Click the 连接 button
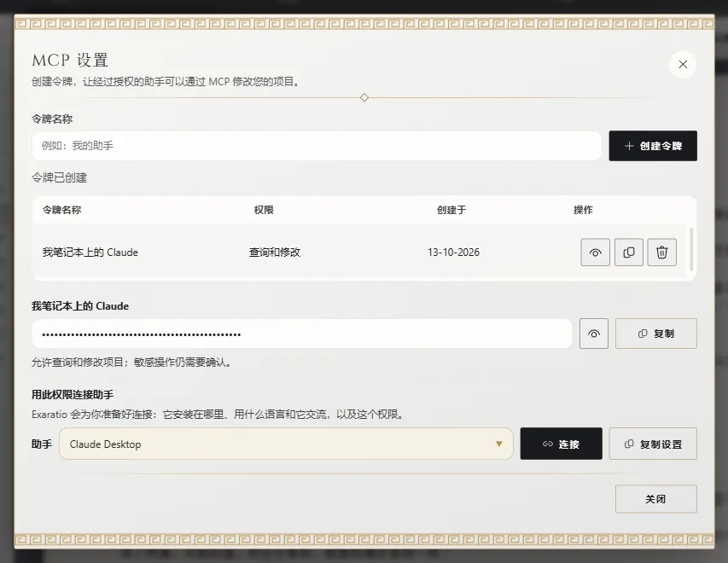 561,444
